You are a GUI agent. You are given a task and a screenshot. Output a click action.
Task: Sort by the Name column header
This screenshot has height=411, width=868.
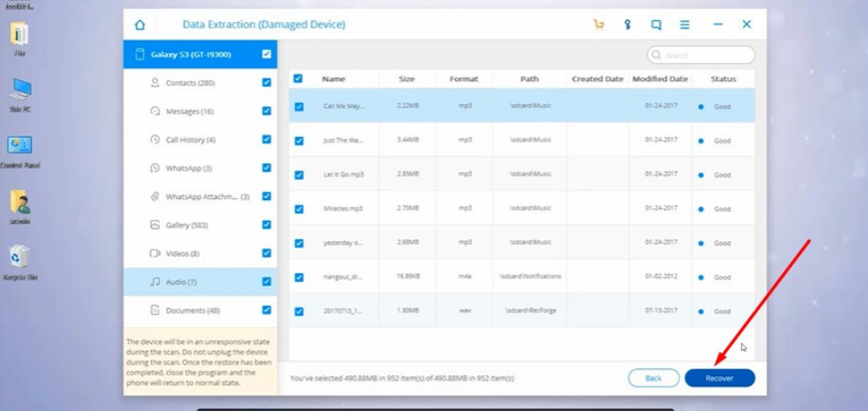click(333, 79)
